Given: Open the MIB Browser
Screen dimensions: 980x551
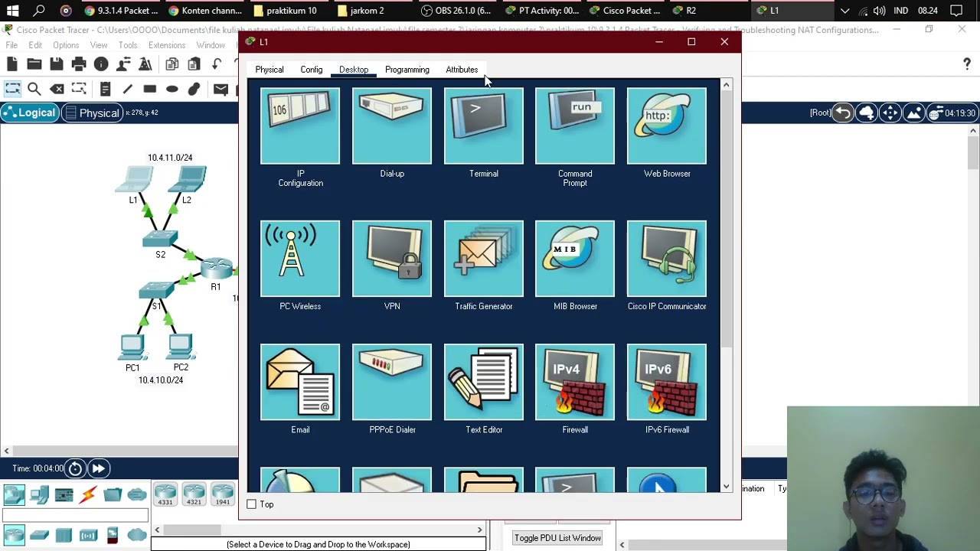Looking at the screenshot, I should pyautogui.click(x=575, y=259).
